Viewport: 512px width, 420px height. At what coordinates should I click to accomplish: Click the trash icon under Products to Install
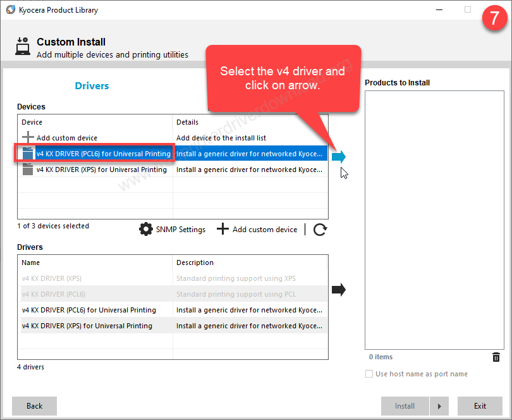click(x=496, y=357)
